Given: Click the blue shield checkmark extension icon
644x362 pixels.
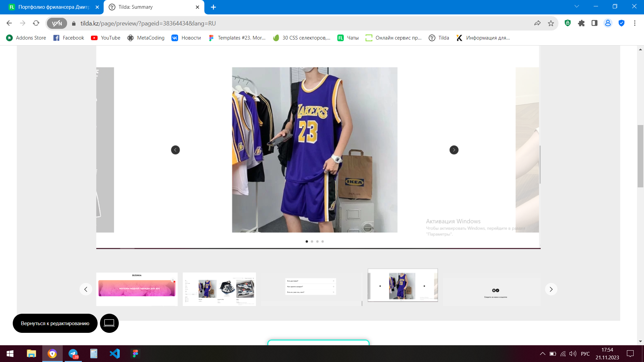Looking at the screenshot, I should tap(622, 23).
